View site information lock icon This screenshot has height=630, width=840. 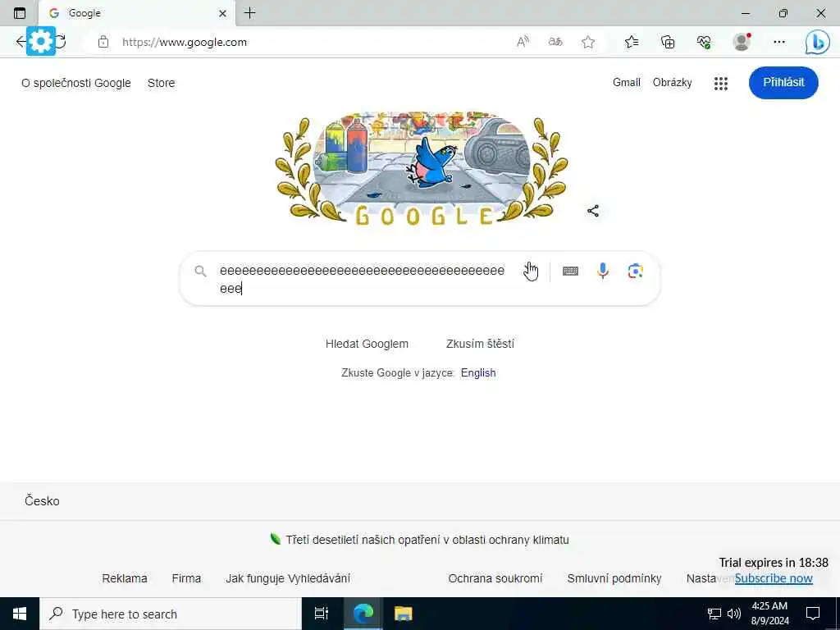(x=103, y=42)
